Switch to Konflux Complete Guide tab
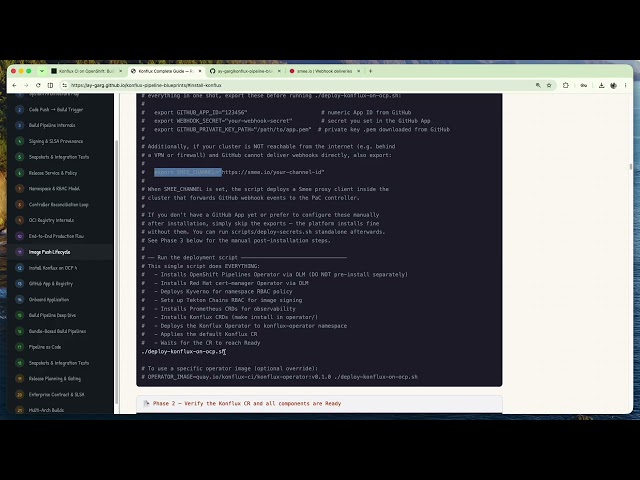 165,71
